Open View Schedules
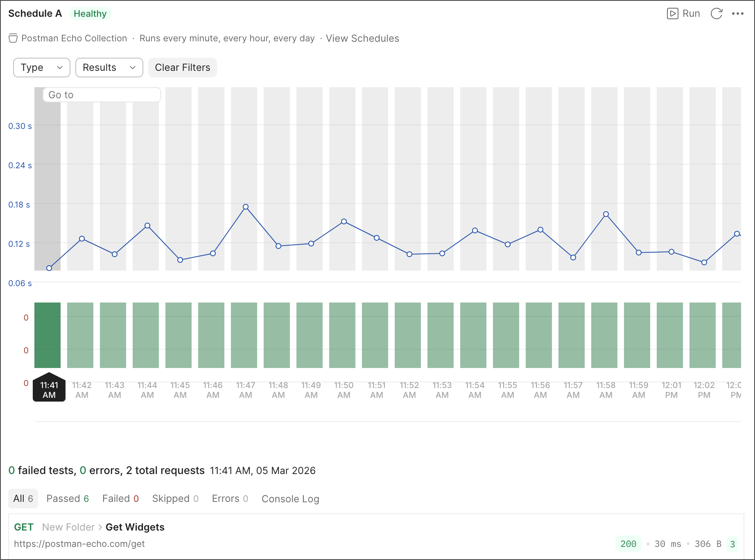This screenshot has height=560, width=755. coord(362,38)
